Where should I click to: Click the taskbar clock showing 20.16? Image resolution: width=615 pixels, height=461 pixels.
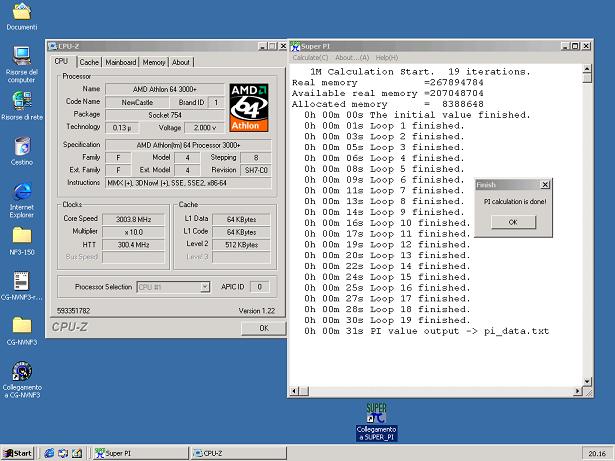[597, 454]
